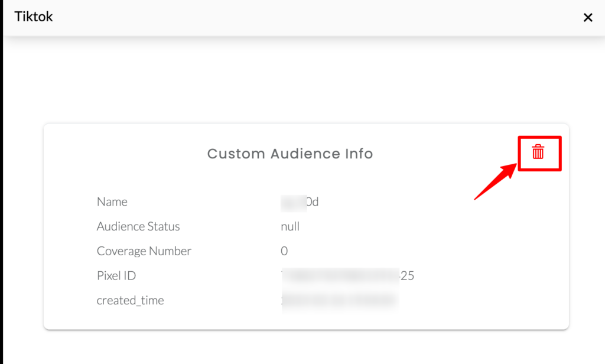Select the coverage number value '0'
The width and height of the screenshot is (605, 364).
[x=284, y=251]
